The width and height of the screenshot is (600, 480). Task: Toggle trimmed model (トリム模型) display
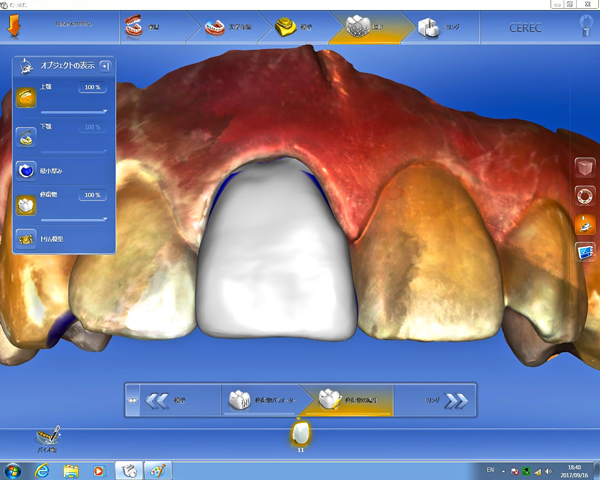pos(26,239)
